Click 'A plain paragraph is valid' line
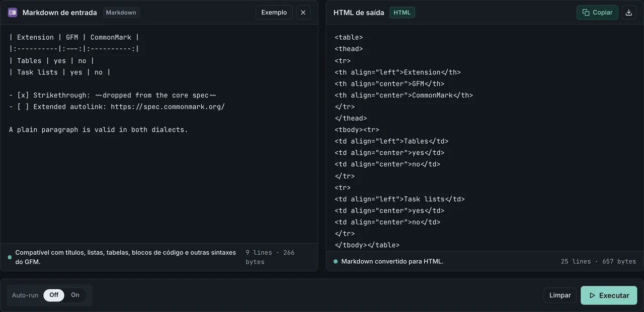The width and height of the screenshot is (644, 312). click(x=98, y=130)
